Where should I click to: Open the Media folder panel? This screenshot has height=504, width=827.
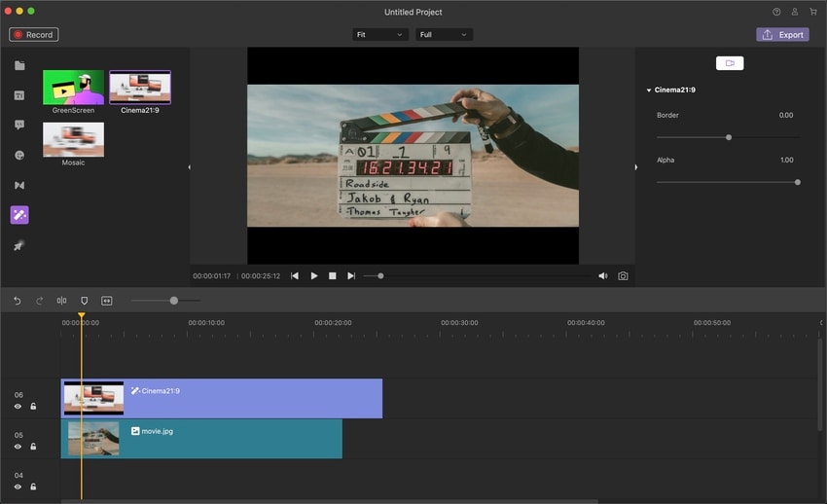19,65
